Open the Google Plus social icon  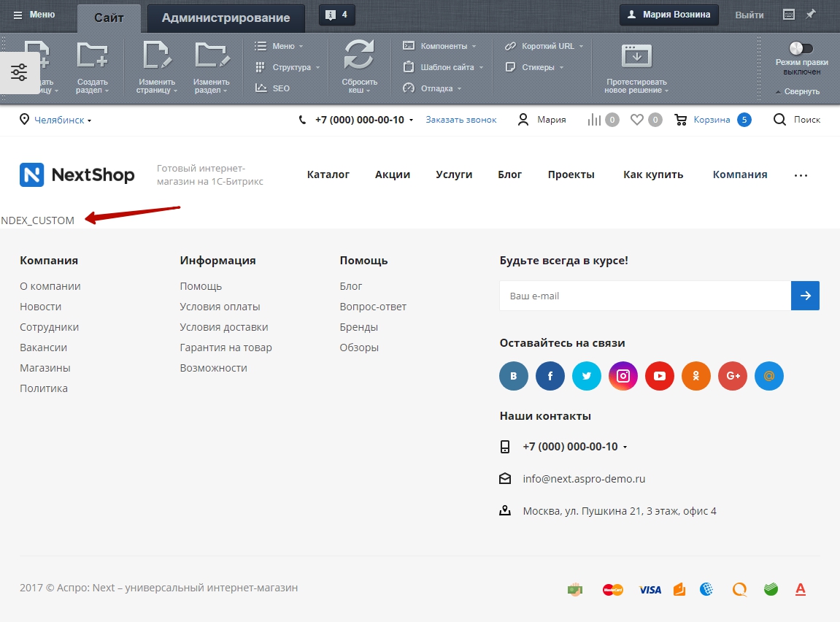click(732, 376)
